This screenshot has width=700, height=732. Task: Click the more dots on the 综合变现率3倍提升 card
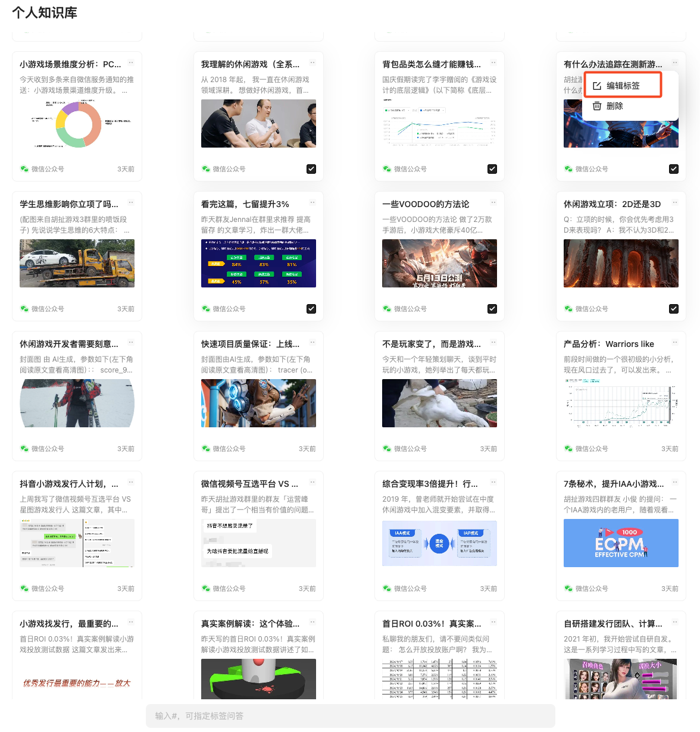coord(493,482)
